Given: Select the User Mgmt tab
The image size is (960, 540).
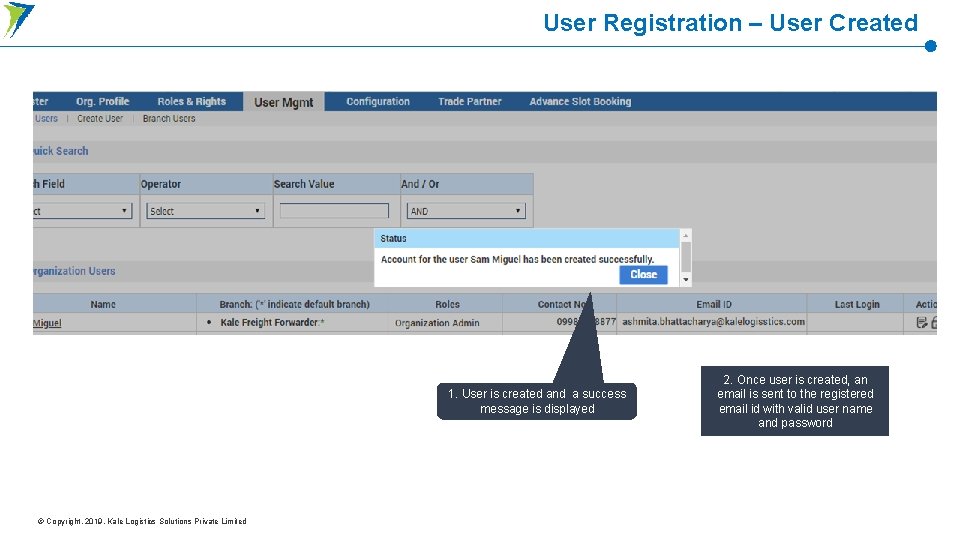Looking at the screenshot, I should pos(283,102).
